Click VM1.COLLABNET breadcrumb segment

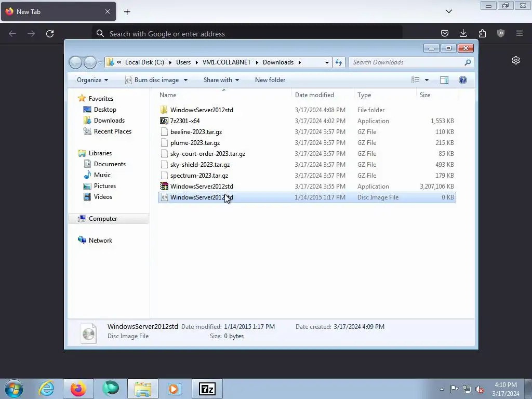[227, 62]
